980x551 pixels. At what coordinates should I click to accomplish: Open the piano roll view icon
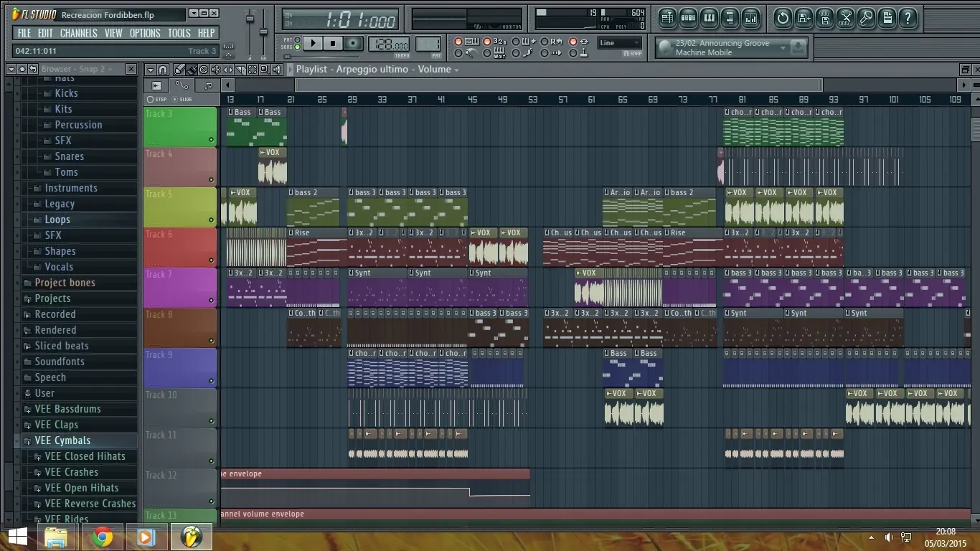click(709, 18)
